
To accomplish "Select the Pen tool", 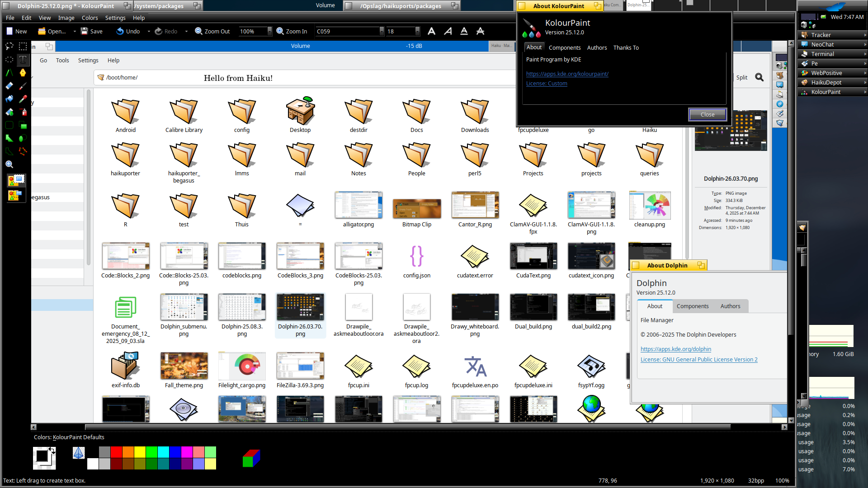I will pyautogui.click(x=23, y=72).
